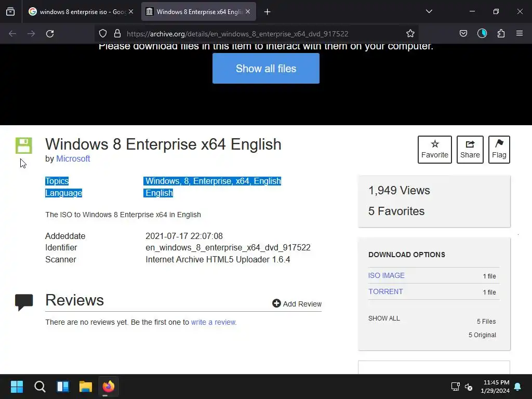Viewport: 532px width, 399px height.
Task: Click Internet Archive HTML5 Uploader 1.6.4 text
Action: pos(218,260)
